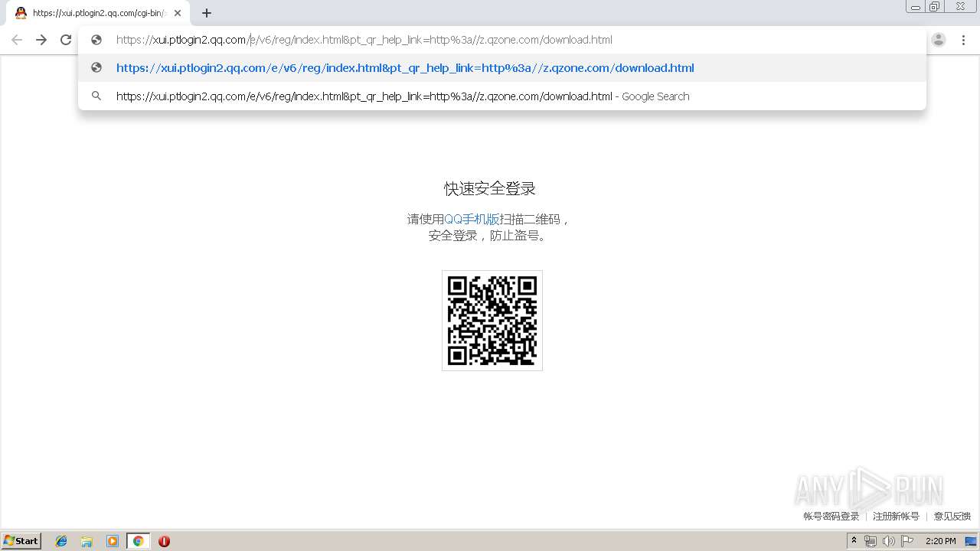980x551 pixels.
Task: Open 注册新帐号 link
Action: point(896,517)
